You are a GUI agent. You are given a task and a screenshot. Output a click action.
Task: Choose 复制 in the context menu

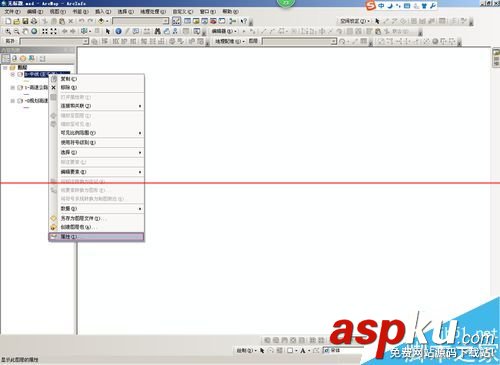97,79
